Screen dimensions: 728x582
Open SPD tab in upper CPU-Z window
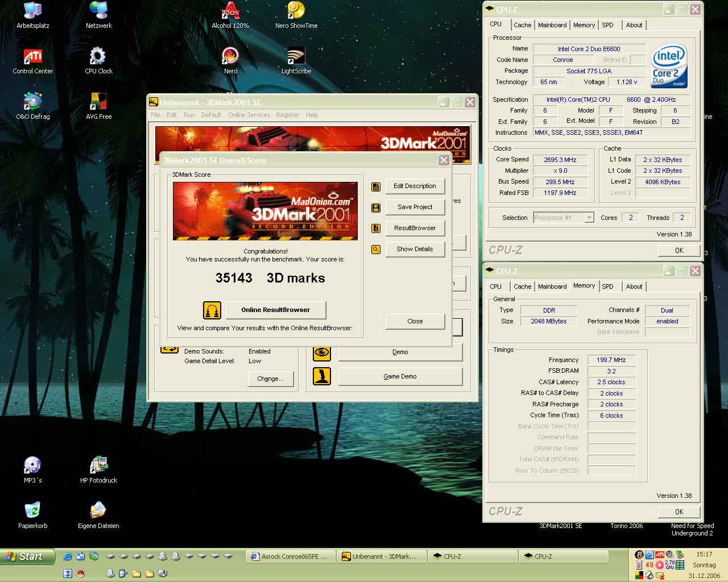click(x=607, y=25)
